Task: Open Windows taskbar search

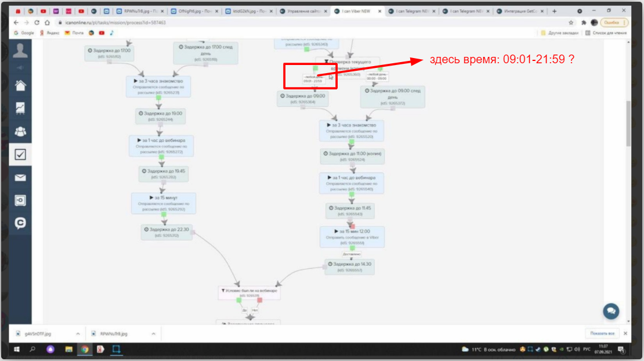Action: click(32, 349)
